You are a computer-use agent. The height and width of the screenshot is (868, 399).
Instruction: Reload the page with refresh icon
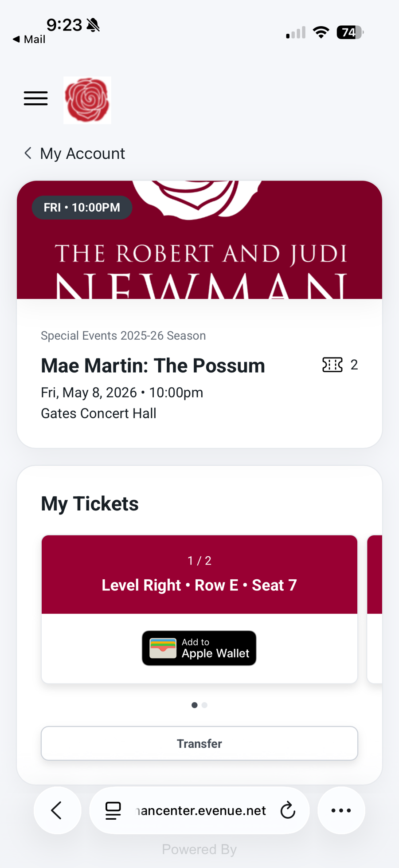pyautogui.click(x=288, y=810)
